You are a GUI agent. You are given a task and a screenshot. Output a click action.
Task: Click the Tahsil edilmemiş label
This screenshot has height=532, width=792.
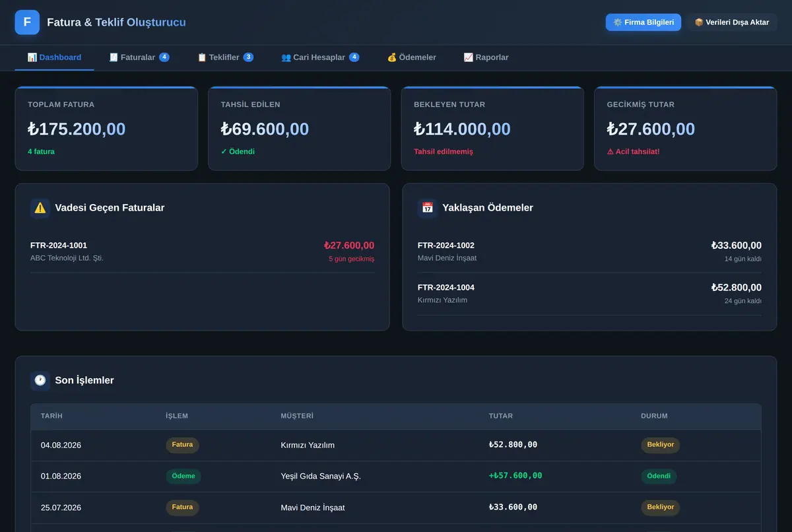(x=444, y=152)
